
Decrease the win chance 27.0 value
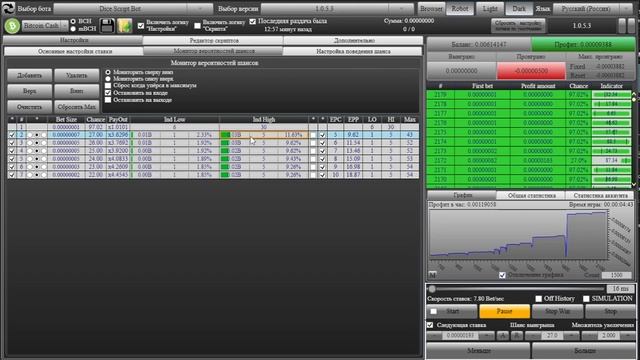(533, 336)
